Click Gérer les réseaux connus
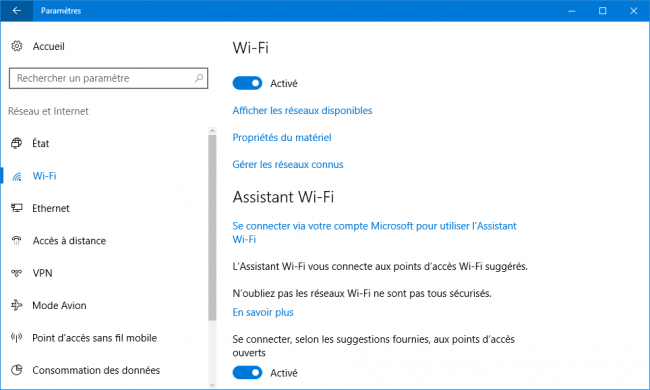 (x=288, y=165)
